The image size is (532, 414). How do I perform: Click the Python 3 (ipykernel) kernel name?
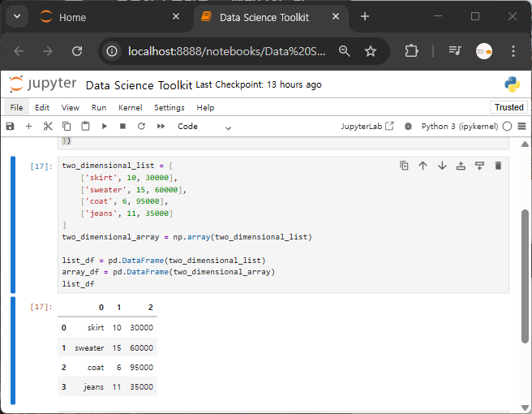point(460,127)
